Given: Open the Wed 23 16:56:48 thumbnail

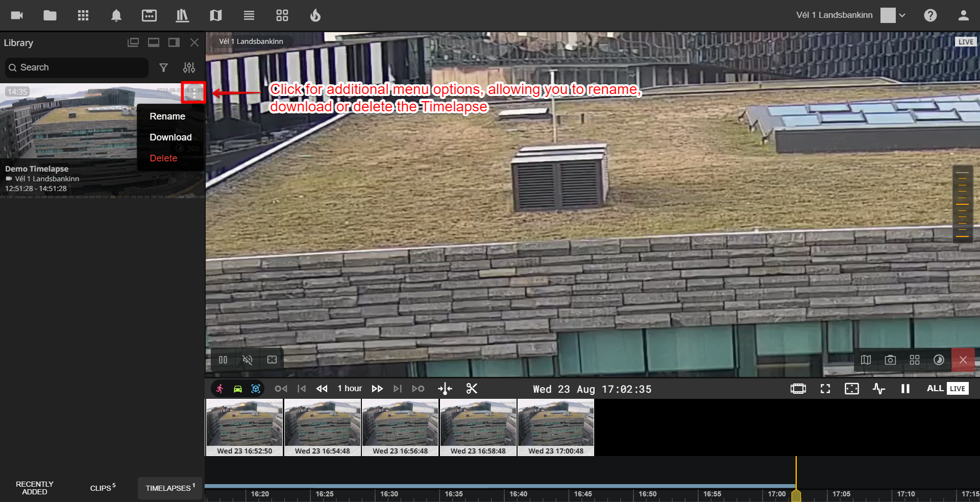Looking at the screenshot, I should (x=400, y=427).
